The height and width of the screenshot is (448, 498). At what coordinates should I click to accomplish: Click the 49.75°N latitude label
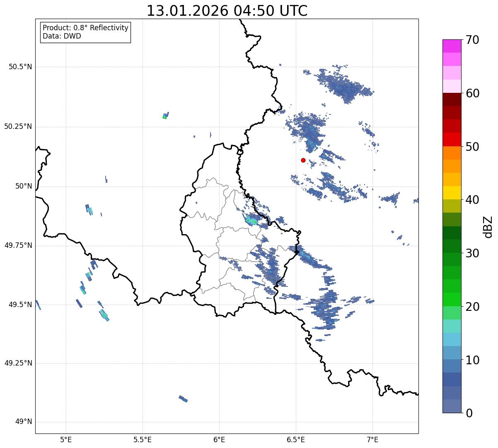(18, 245)
